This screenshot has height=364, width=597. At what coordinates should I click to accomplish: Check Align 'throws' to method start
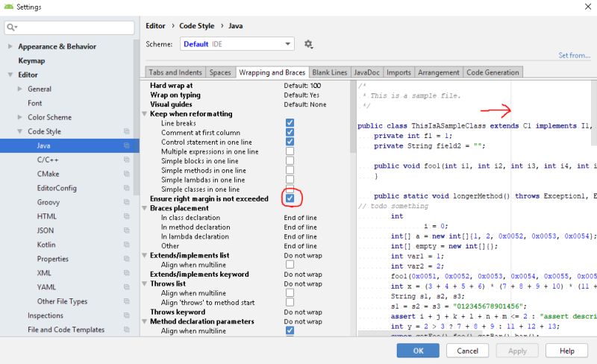point(290,302)
